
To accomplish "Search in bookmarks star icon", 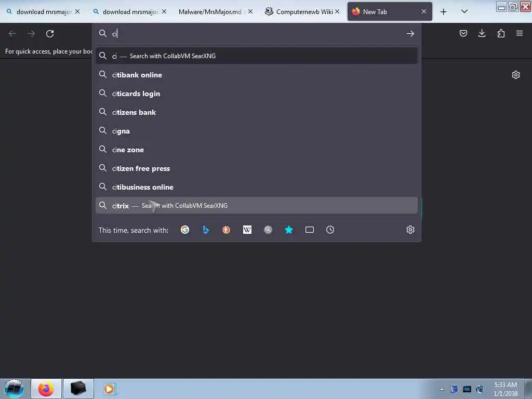I will (289, 230).
